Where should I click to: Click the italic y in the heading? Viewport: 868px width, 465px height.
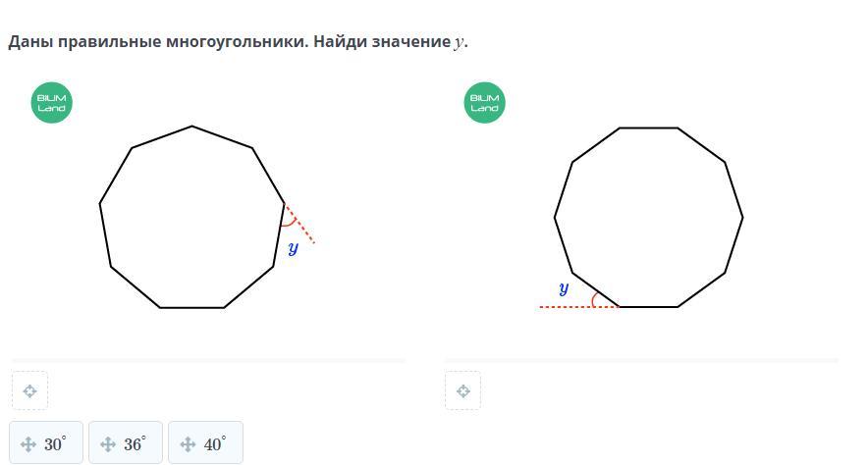coord(459,44)
